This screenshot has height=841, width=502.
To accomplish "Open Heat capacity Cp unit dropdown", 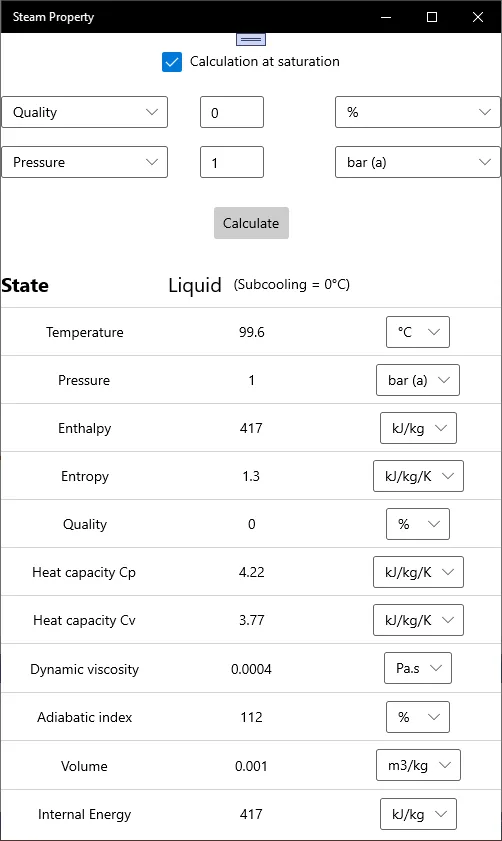I will 418,572.
